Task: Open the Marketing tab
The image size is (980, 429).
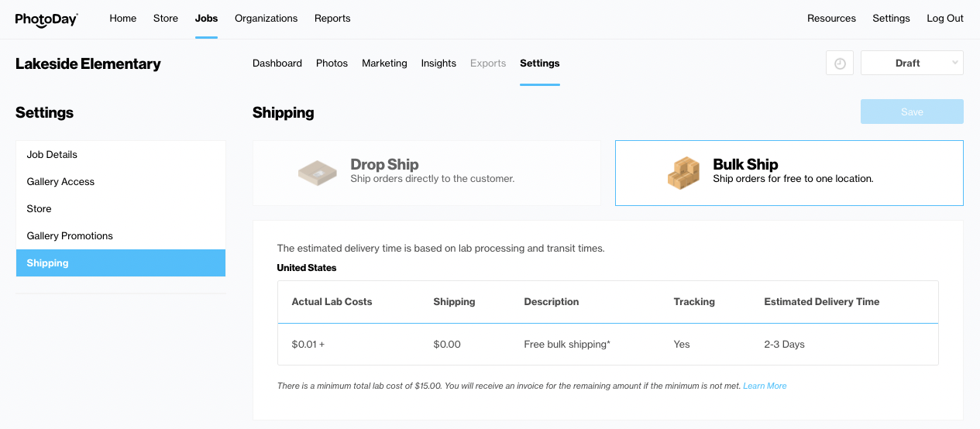Action: [384, 63]
